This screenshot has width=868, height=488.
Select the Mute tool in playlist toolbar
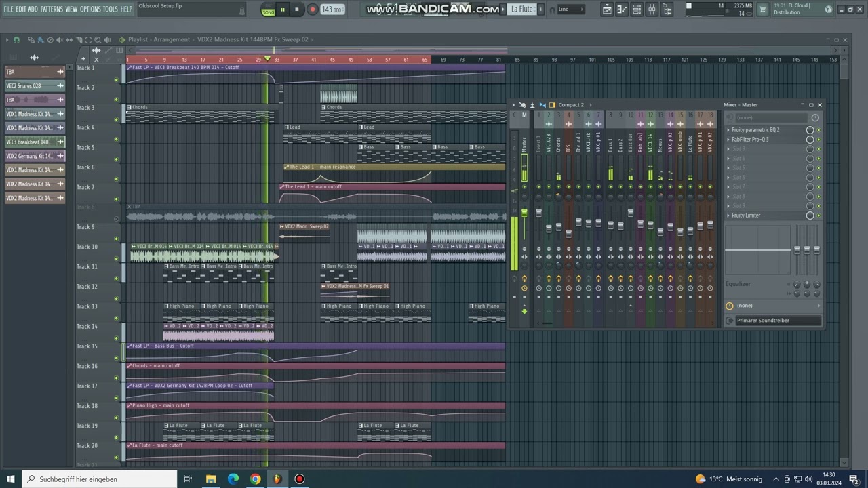pos(60,40)
